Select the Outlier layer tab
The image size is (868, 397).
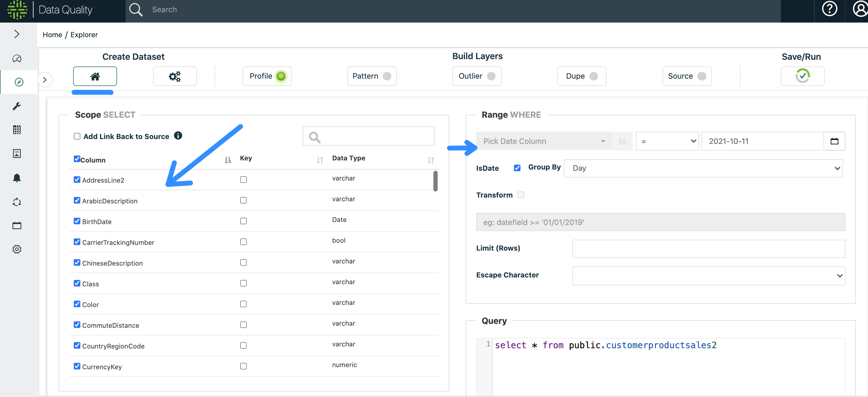point(476,76)
